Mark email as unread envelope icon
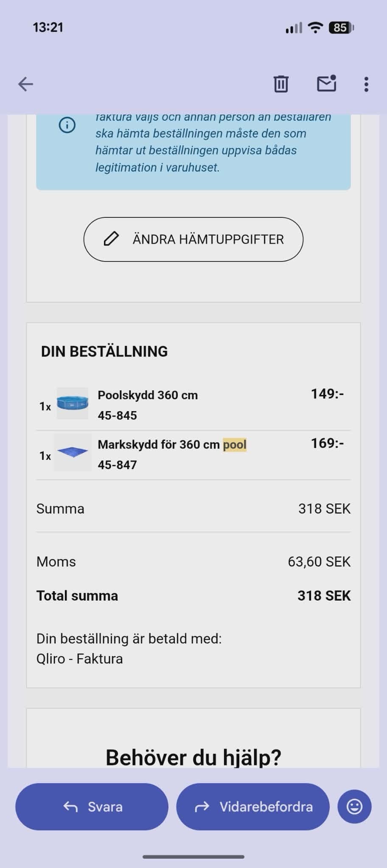The width and height of the screenshot is (387, 868). [x=326, y=83]
